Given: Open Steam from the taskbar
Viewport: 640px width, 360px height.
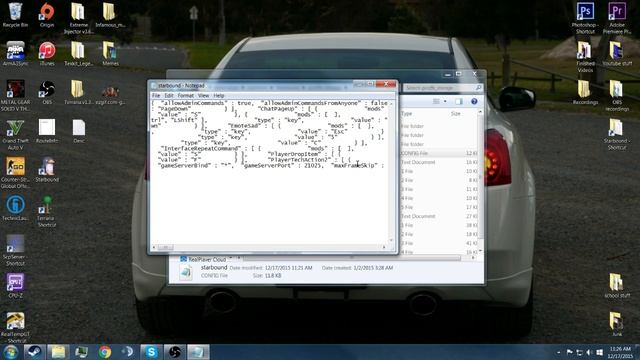Looking at the screenshot, I should click(x=34, y=352).
